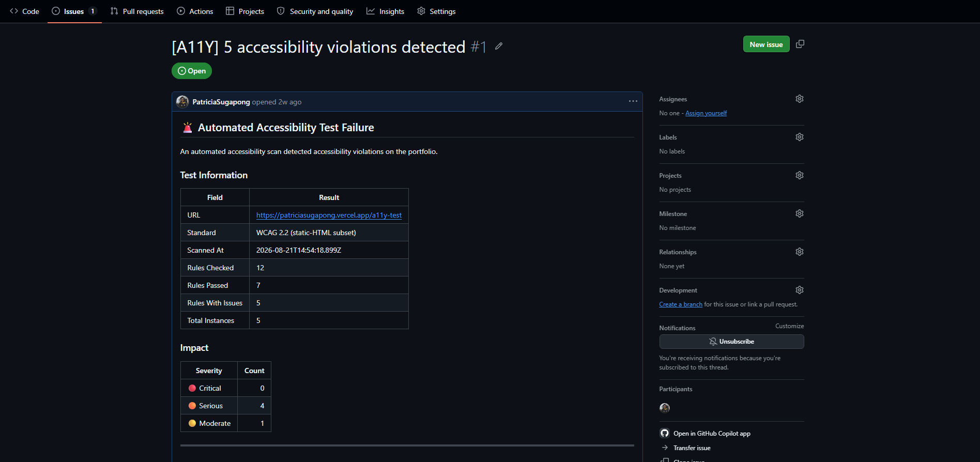The height and width of the screenshot is (462, 980).
Task: Click PatriciaSugapong's avatar in the comment header
Action: [182, 102]
